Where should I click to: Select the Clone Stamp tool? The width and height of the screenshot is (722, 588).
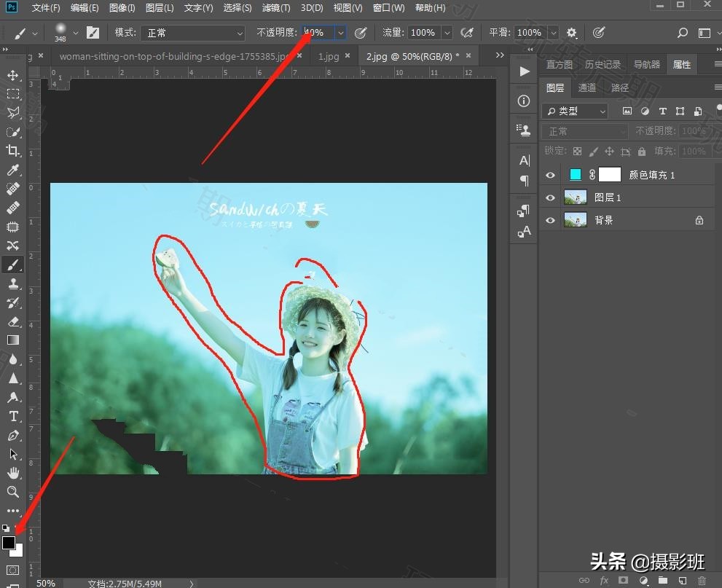(13, 283)
